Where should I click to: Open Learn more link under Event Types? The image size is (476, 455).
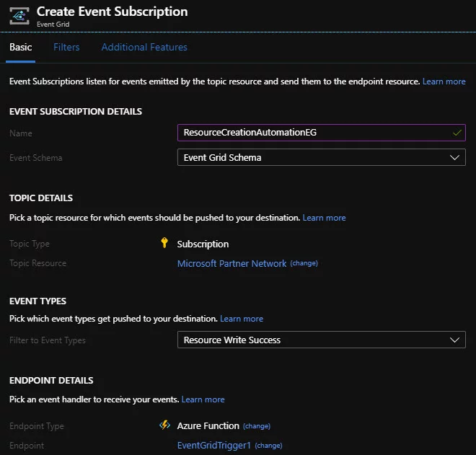242,319
